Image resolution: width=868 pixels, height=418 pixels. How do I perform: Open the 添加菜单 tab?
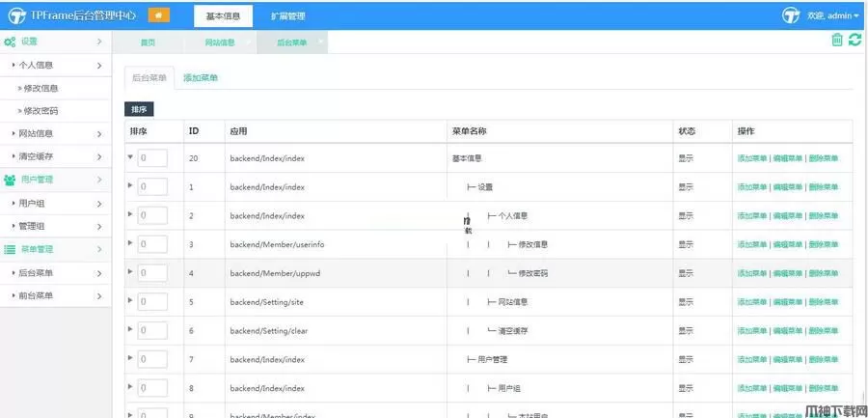(x=201, y=78)
